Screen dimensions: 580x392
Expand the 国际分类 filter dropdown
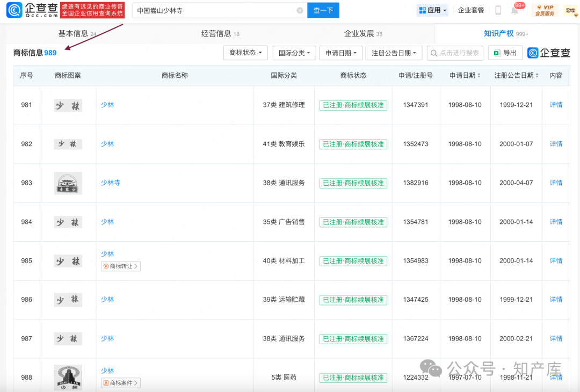click(294, 53)
